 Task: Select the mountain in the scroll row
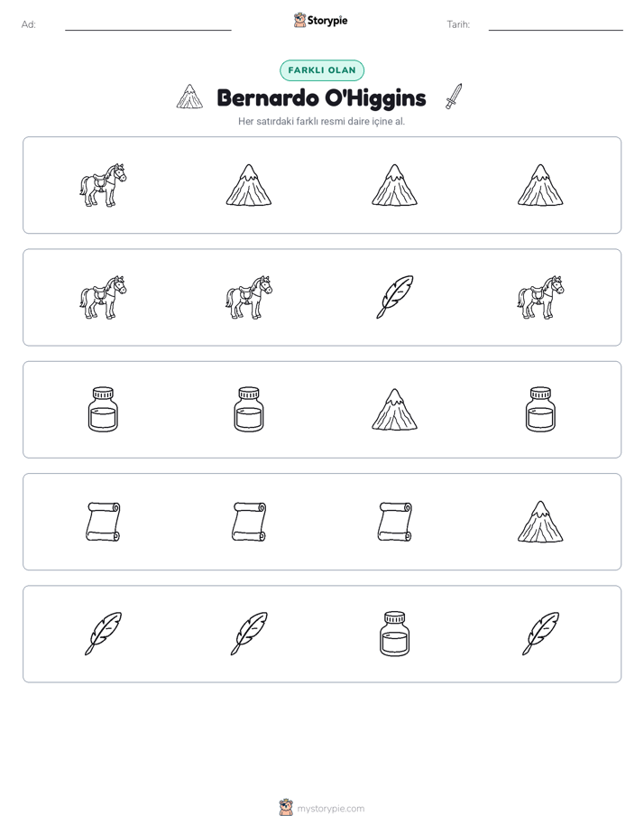[x=540, y=522]
